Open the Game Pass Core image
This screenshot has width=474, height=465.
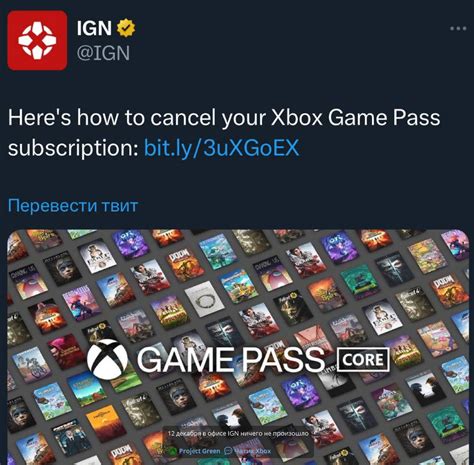[238, 347]
